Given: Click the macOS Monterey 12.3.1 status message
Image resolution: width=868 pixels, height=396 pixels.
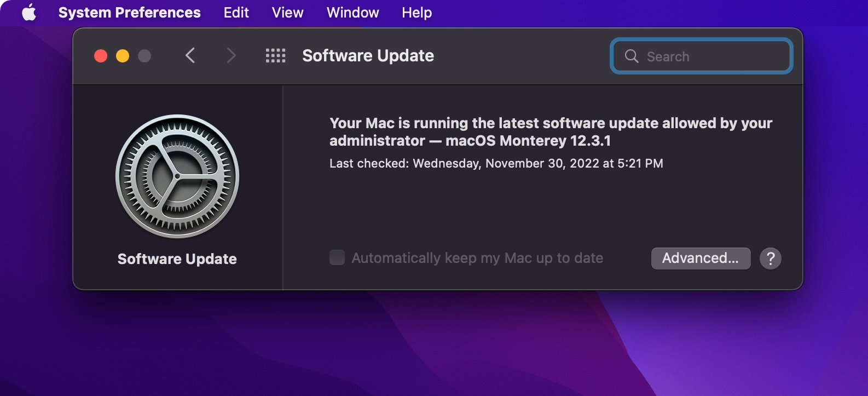Looking at the screenshot, I should coord(551,131).
